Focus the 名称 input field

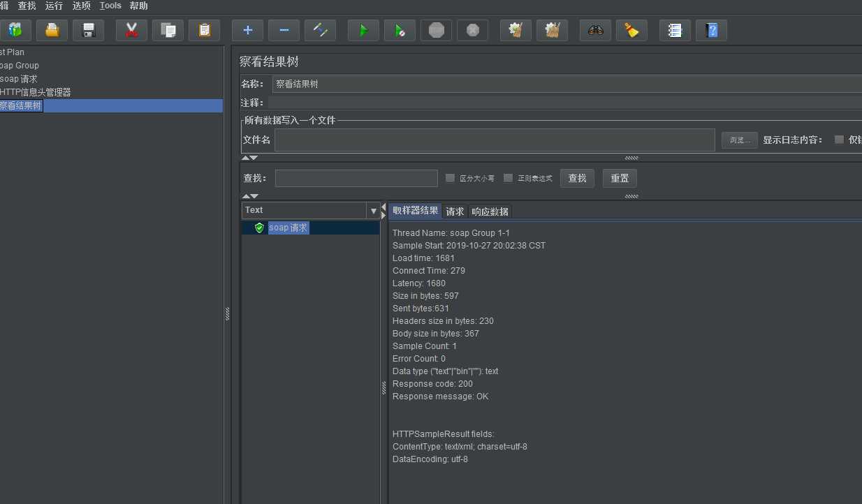pyautogui.click(x=567, y=84)
